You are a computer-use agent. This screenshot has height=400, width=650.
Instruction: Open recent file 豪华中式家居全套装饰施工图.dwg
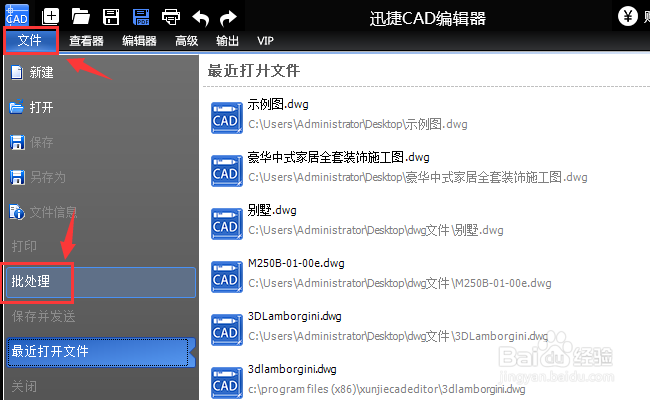coord(338,157)
